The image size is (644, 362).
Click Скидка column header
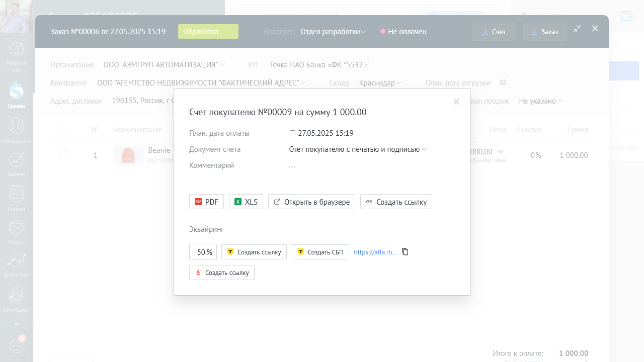pos(529,130)
